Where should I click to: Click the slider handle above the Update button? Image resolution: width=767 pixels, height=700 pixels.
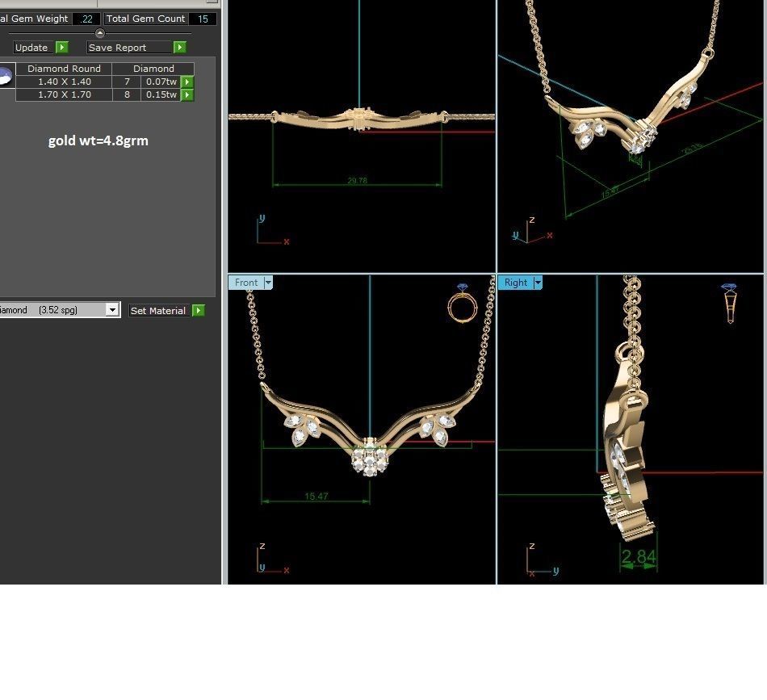(x=100, y=33)
